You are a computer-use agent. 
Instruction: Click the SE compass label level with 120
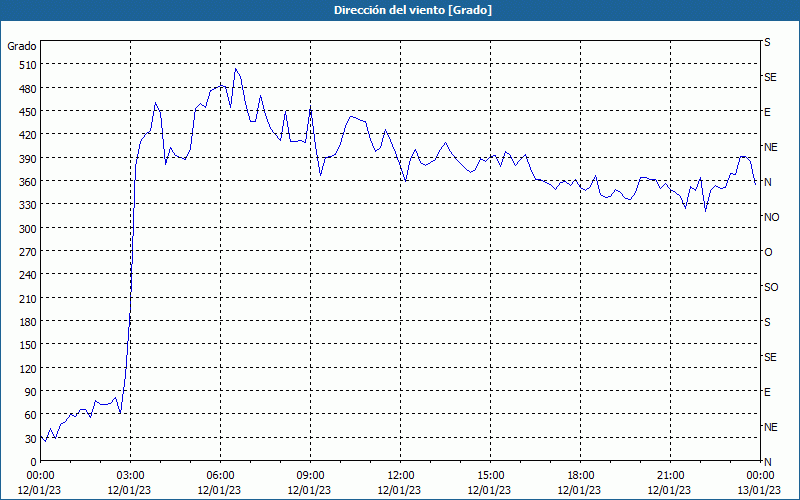coord(770,358)
